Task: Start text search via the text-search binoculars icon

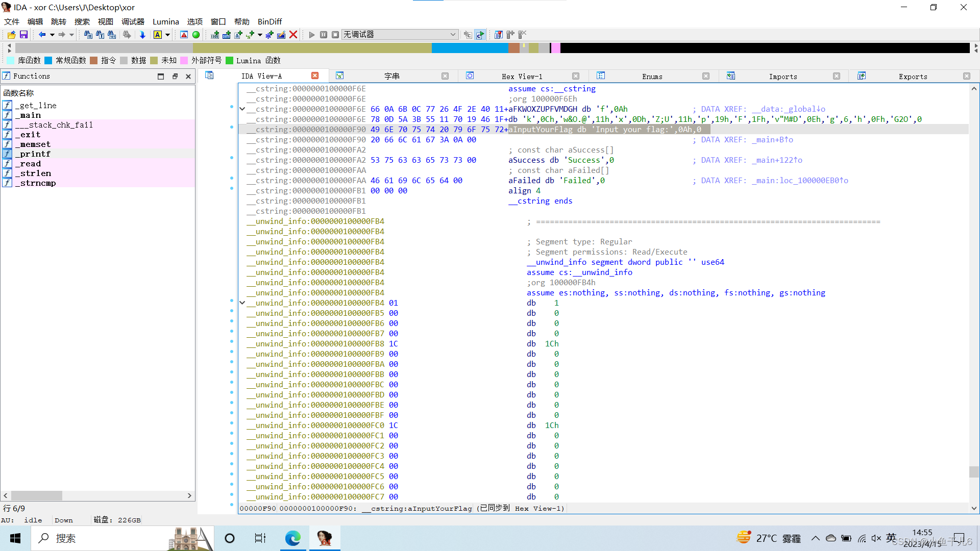Action: pos(99,35)
